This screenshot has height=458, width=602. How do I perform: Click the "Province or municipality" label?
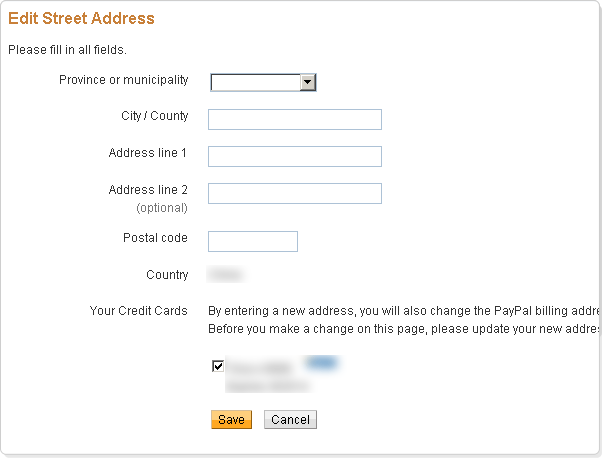click(124, 80)
